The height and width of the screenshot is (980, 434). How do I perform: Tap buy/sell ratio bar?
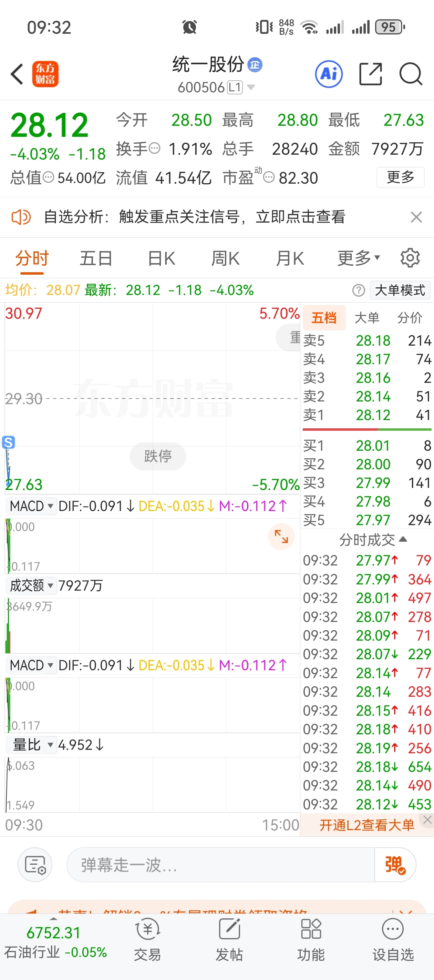367,429
